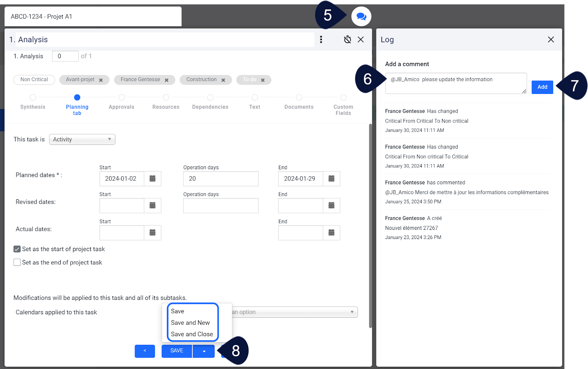The height and width of the screenshot is (369, 588).
Task: Click the Actual End date field
Action: click(x=301, y=233)
